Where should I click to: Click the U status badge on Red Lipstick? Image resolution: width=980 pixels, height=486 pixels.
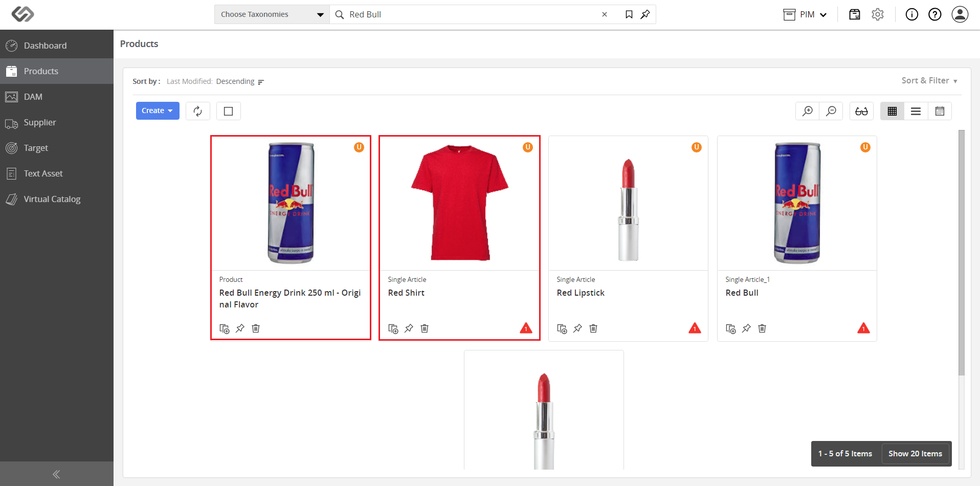point(697,147)
